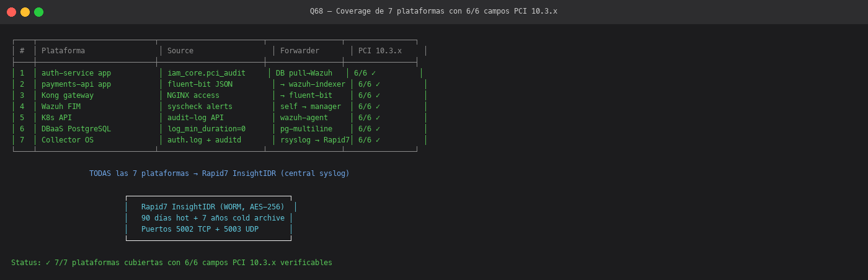Select 'Wazuh FIM' platform cell
Image resolution: width=868 pixels, height=280 pixels.
tap(61, 107)
